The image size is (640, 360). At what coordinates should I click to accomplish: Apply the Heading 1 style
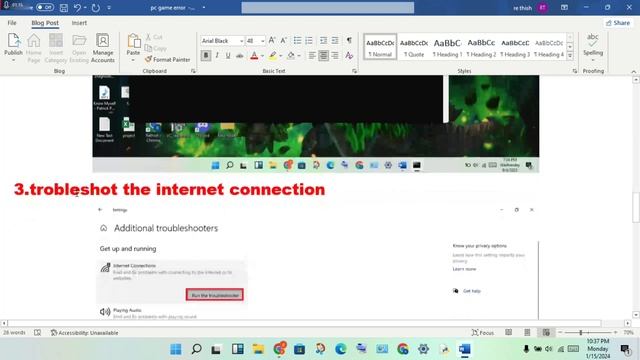coord(447,47)
